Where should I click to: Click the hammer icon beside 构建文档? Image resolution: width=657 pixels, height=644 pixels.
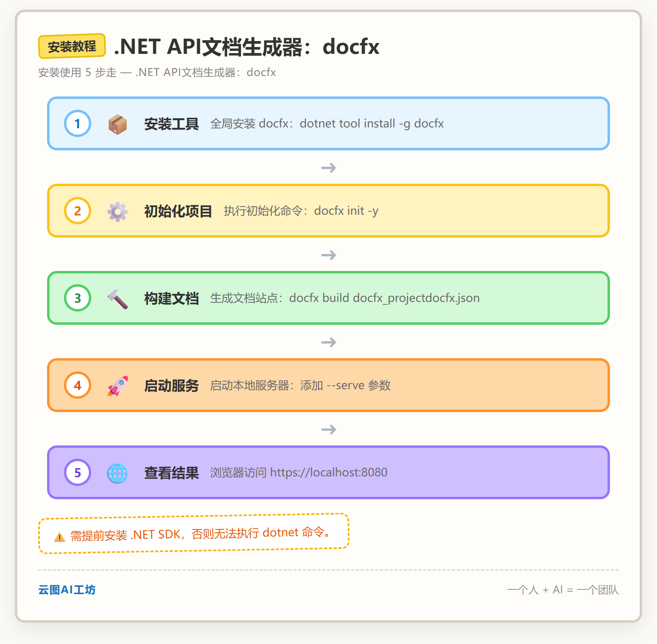click(x=117, y=298)
